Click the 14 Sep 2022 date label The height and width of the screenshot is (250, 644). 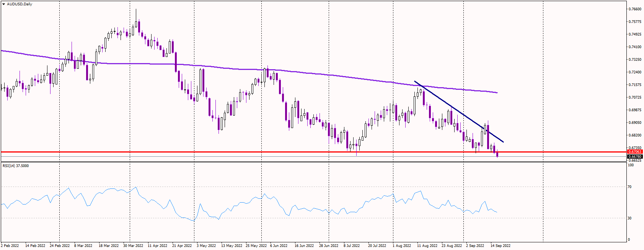[501, 246]
